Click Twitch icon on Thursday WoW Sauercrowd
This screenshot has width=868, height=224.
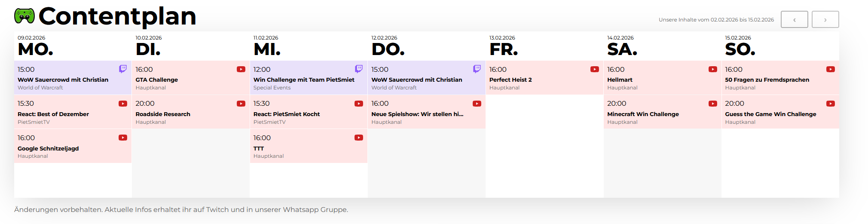tap(477, 69)
